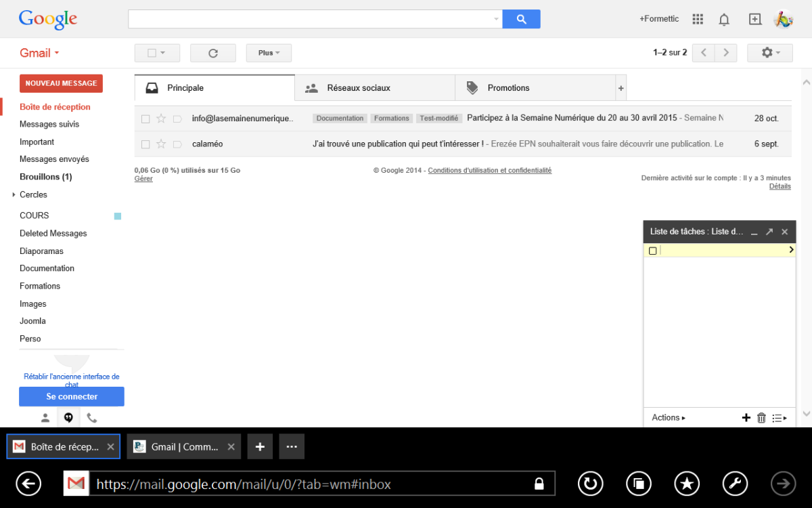Click the COURS label color square
Viewport: 812px width, 508px height.
(x=118, y=216)
